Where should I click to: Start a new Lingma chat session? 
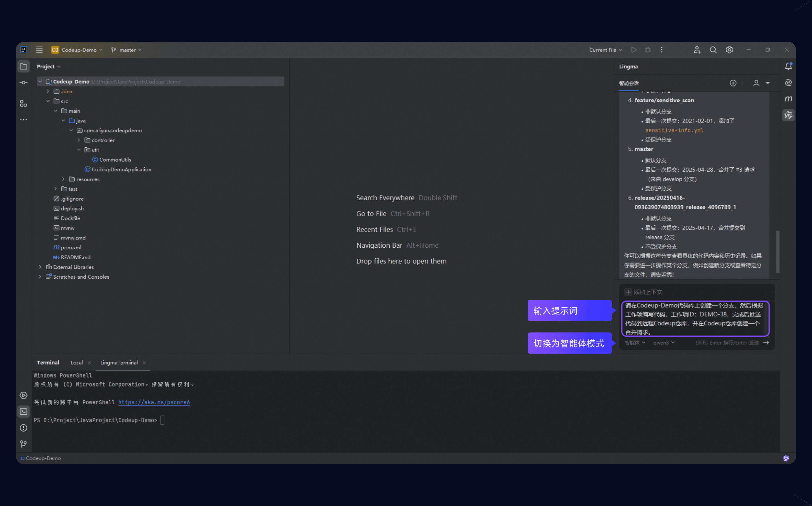click(733, 83)
